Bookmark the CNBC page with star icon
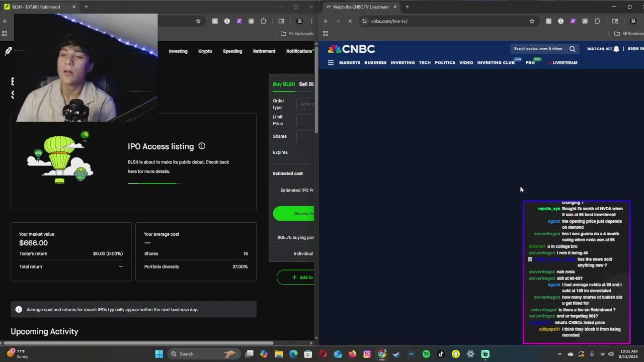Viewport: 644px width, 362px height. click(x=532, y=21)
